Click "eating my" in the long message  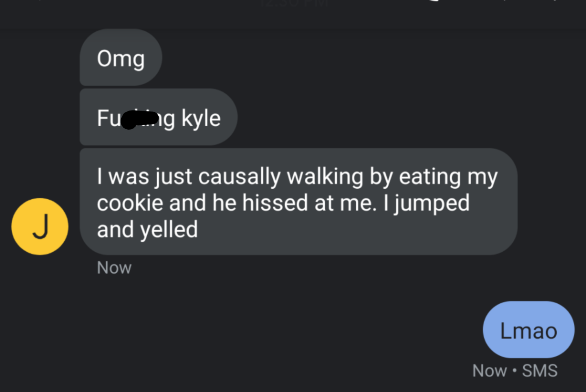point(448,177)
